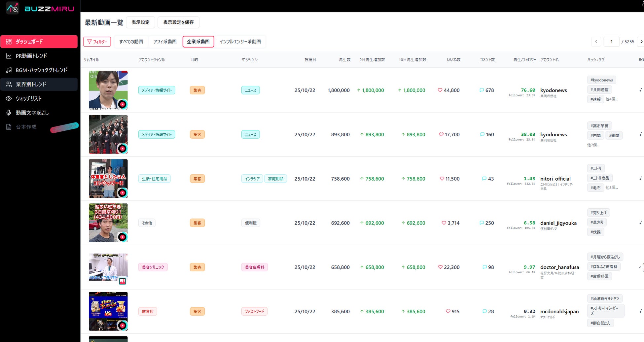Click the 台本作成 document icon
644x342 pixels.
coord(9,127)
